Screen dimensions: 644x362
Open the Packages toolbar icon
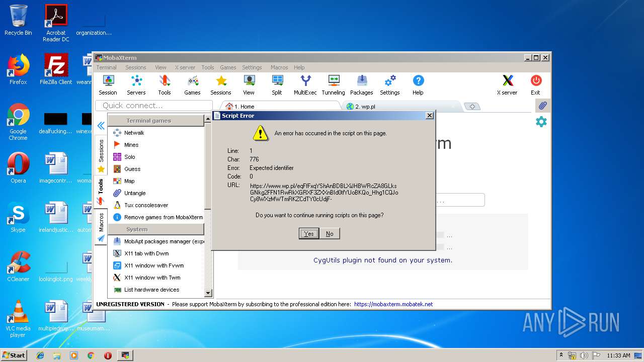coord(362,85)
